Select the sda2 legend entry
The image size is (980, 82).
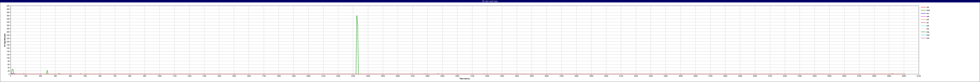tap(925, 10)
